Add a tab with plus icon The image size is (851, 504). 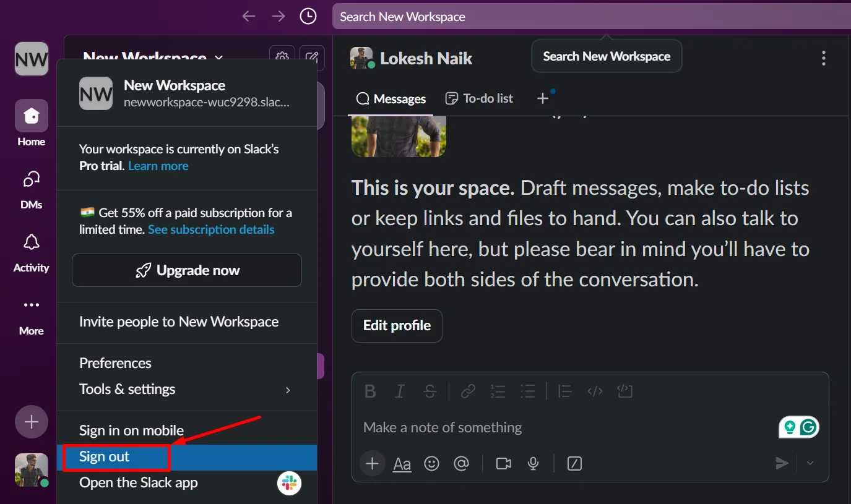pyautogui.click(x=543, y=98)
